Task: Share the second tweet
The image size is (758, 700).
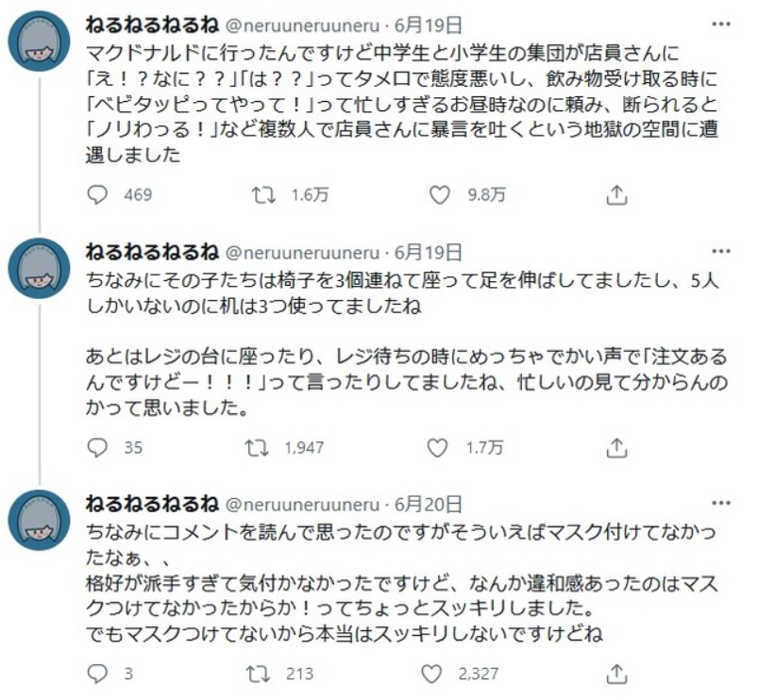Action: 616,447
